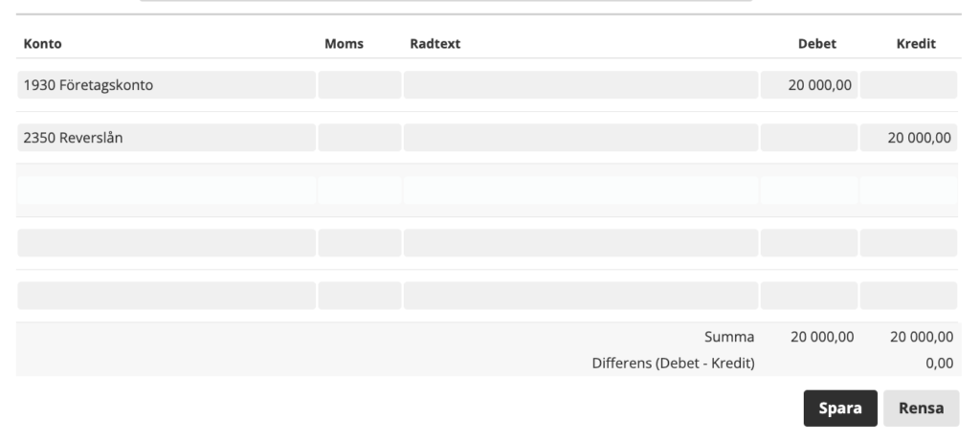
Task: Click Konto field in last row
Action: (167, 296)
